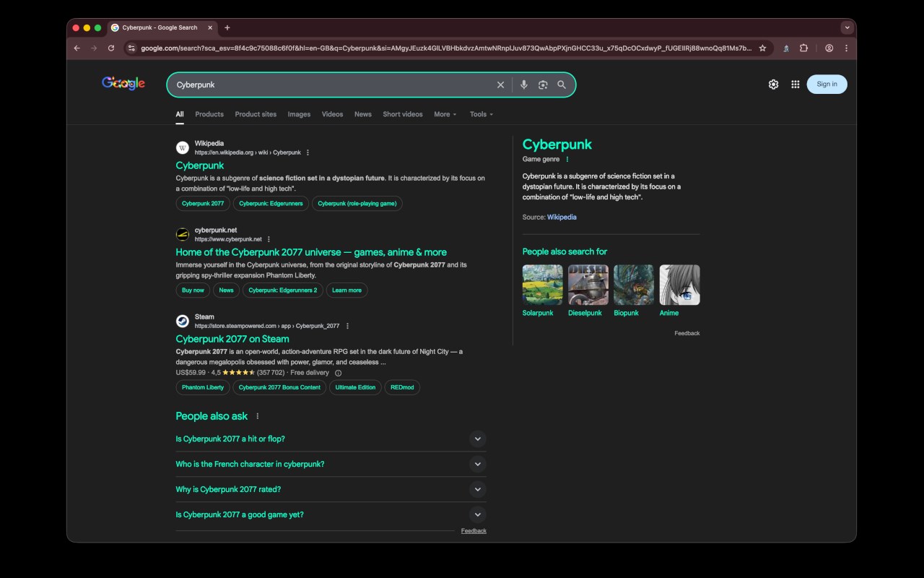924x578 pixels.
Task: Open more options for the Wikipedia result
Action: [308, 152]
